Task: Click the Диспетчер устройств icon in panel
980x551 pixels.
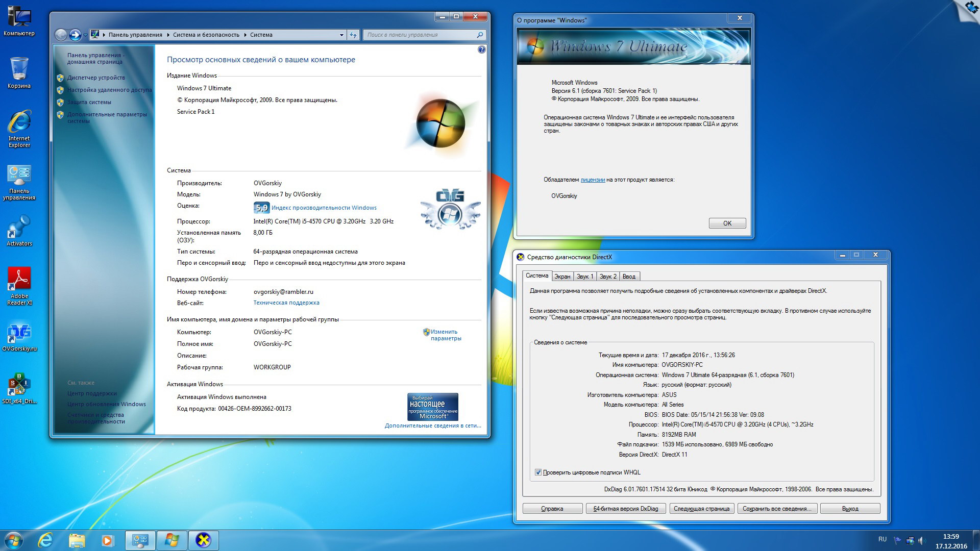Action: point(61,77)
